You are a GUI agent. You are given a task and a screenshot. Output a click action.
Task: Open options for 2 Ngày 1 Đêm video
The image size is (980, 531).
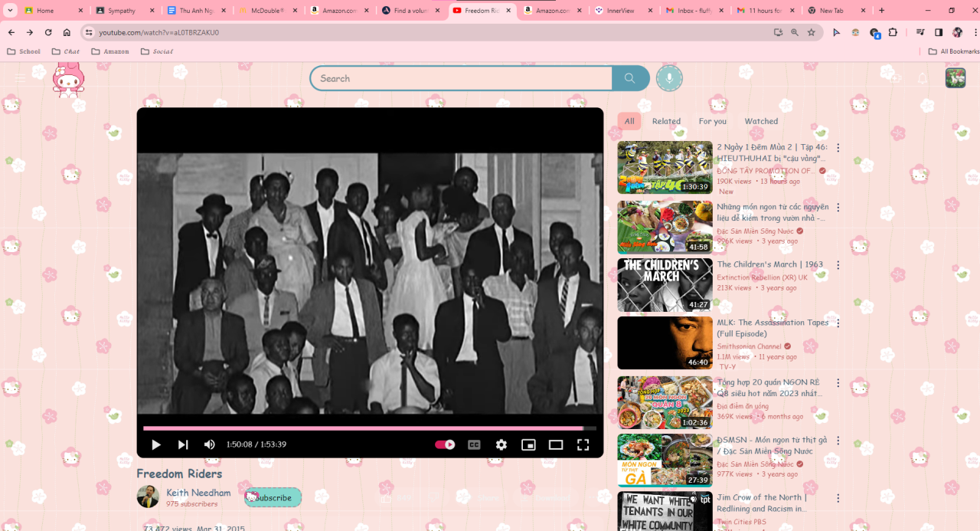(x=838, y=148)
